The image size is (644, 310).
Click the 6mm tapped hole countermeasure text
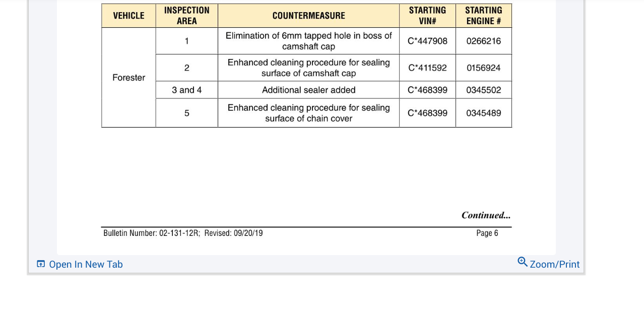point(308,41)
